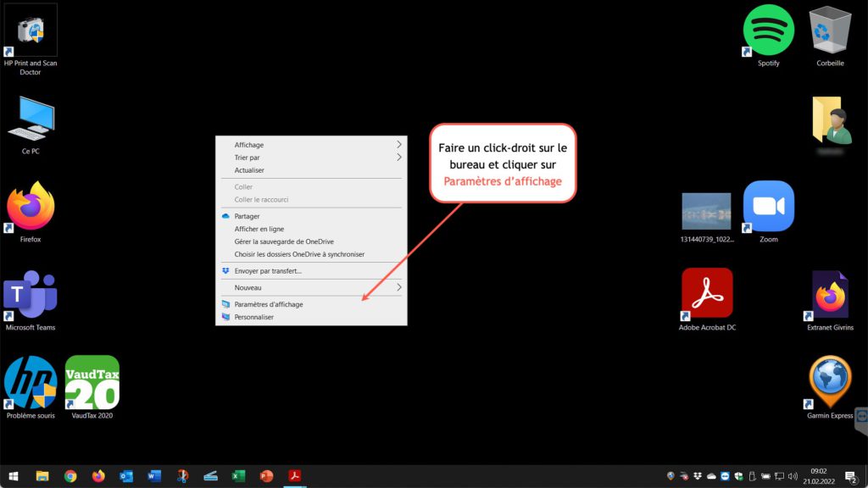Click the Garmin Express desktop shortcut

[x=830, y=383]
